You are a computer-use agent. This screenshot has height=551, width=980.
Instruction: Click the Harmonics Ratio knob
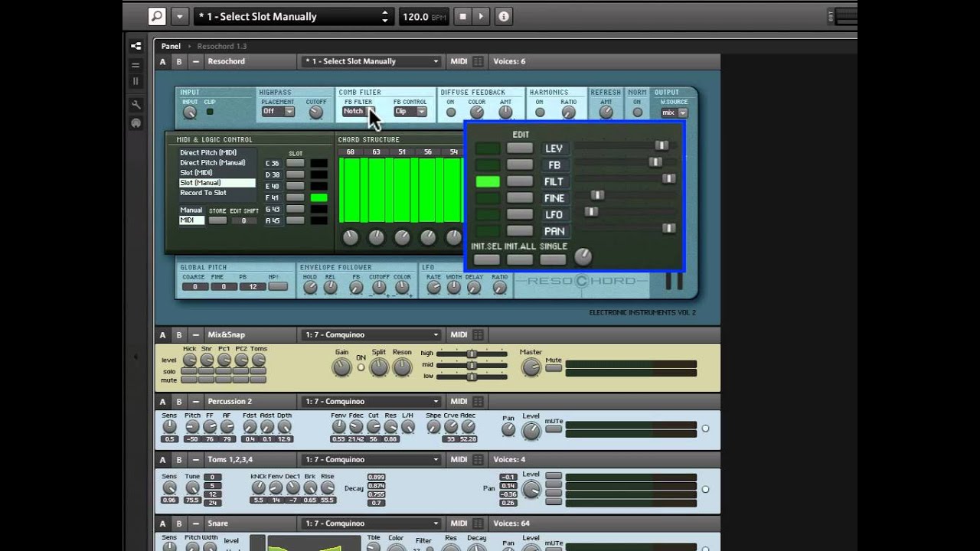[x=568, y=112]
